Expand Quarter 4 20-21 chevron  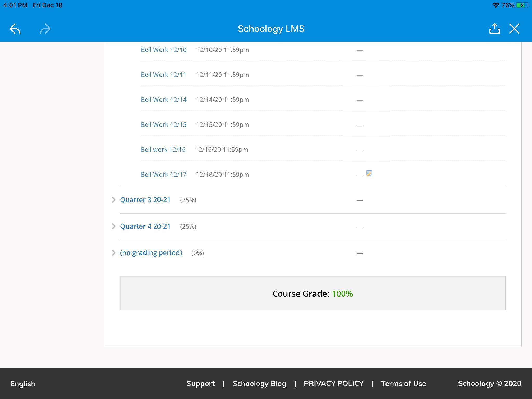click(x=114, y=226)
